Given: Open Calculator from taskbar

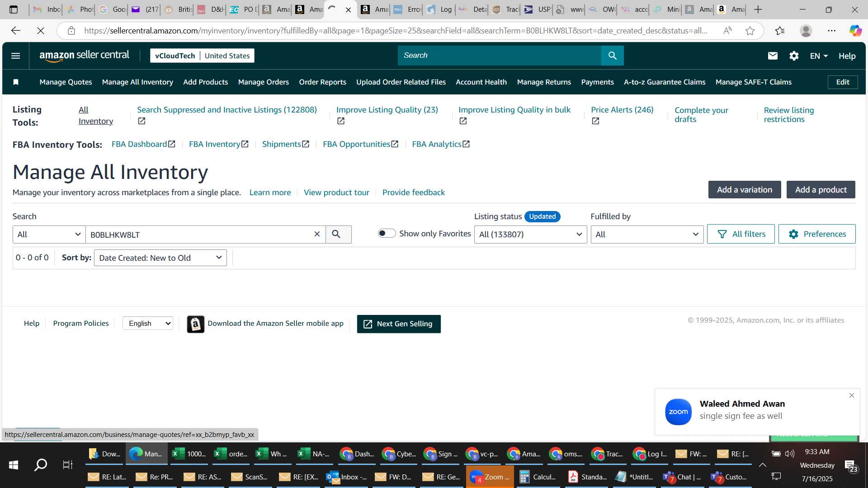Looking at the screenshot, I should pos(538,477).
